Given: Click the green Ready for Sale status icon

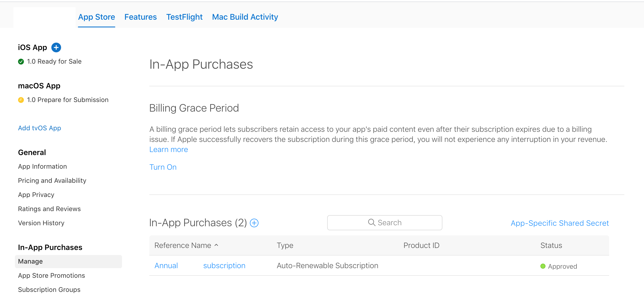Looking at the screenshot, I should 21,62.
